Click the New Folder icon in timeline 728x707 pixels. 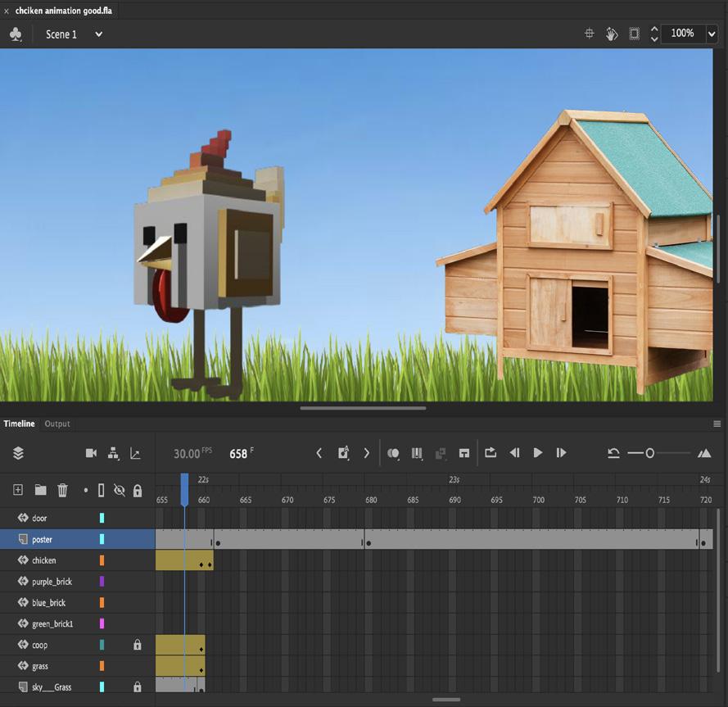(x=40, y=490)
